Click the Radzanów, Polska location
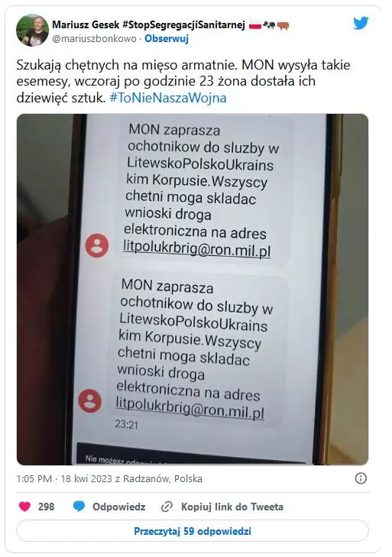Viewport: 392px width, 557px height. (163, 478)
